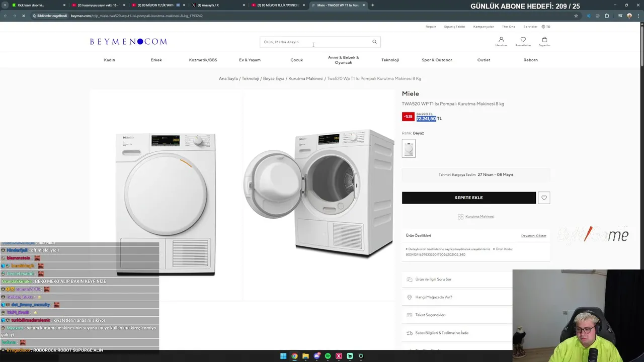Go to Ana Sayfa in breadcrumb
The image size is (644, 362).
228,78
